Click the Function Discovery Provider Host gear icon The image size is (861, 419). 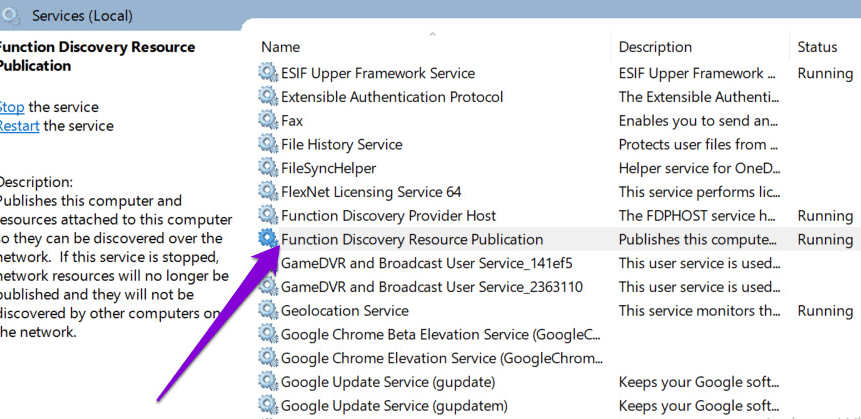[x=268, y=215]
